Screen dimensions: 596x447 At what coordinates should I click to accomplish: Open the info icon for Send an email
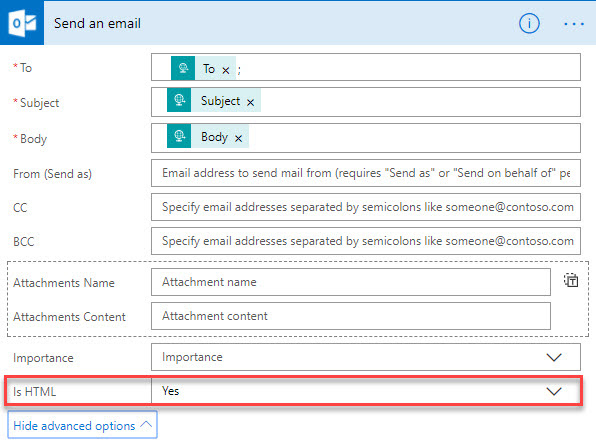tap(529, 24)
